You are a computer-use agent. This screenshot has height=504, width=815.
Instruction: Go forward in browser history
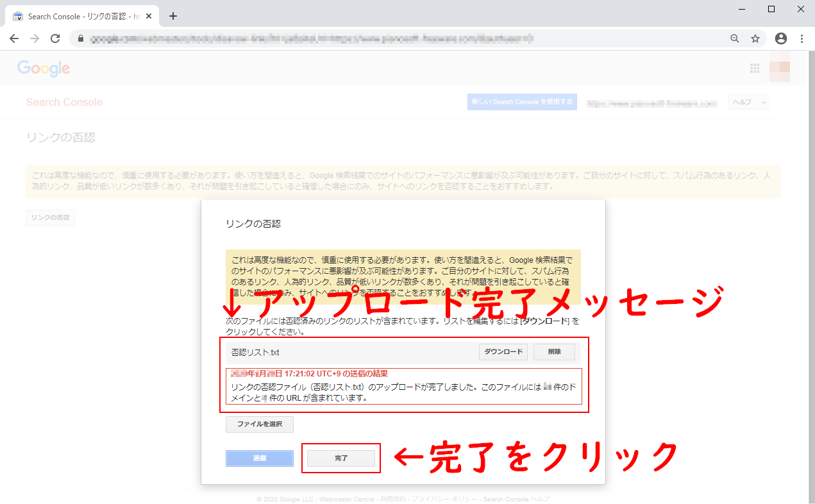[x=35, y=38]
